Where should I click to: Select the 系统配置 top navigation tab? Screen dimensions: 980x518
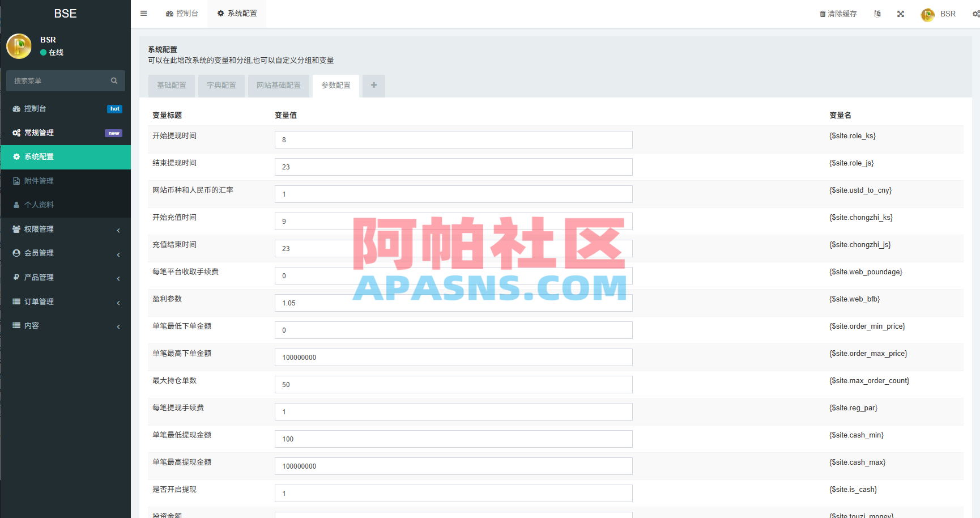[237, 14]
